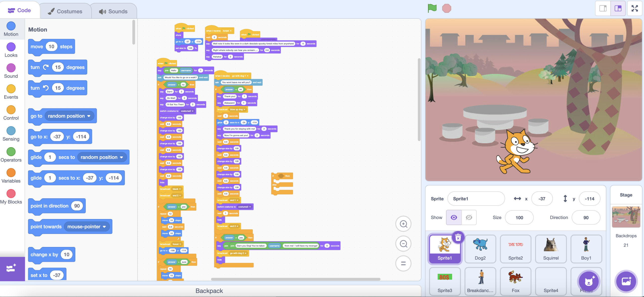Select the Fox sprite
Image resolution: width=644 pixels, height=297 pixels.
tap(515, 281)
